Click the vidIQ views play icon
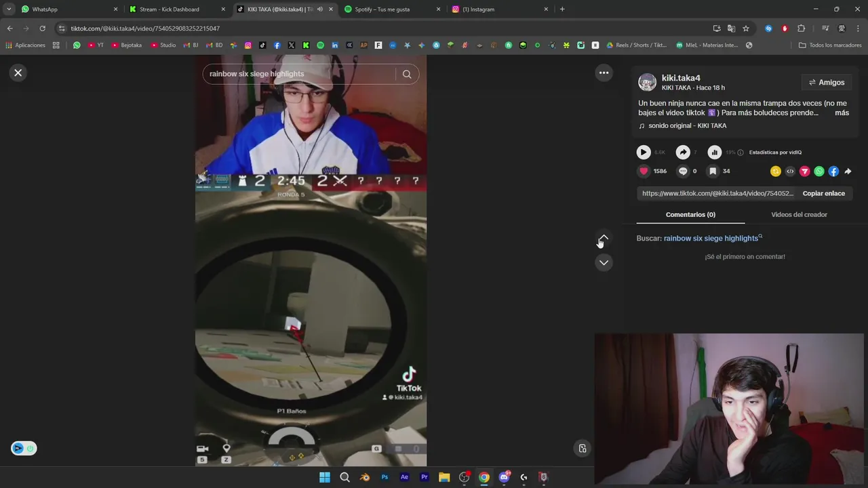 (x=644, y=152)
